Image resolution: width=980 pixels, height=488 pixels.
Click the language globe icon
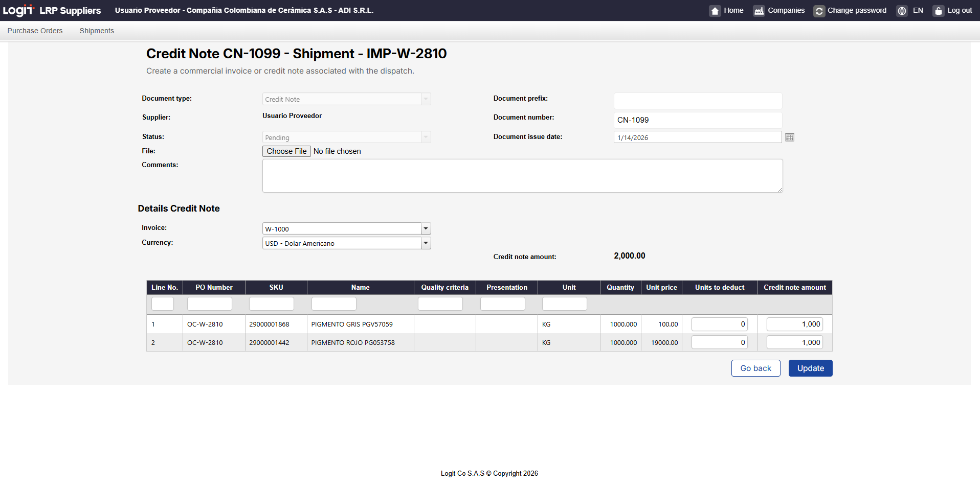[x=902, y=11]
